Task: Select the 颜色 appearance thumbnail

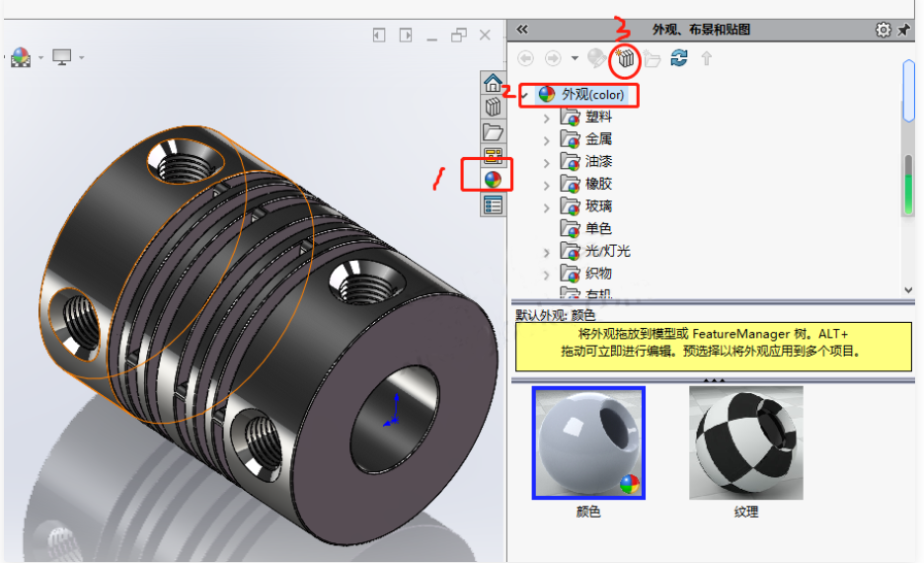Action: pyautogui.click(x=588, y=442)
